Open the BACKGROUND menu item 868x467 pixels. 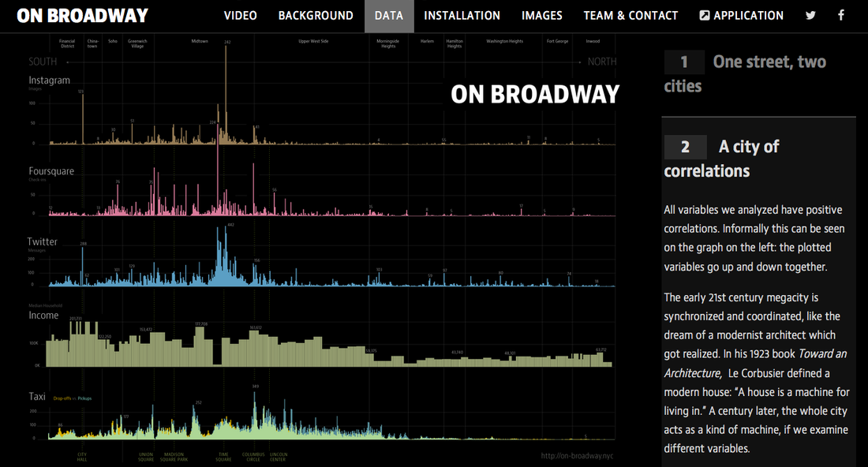316,16
